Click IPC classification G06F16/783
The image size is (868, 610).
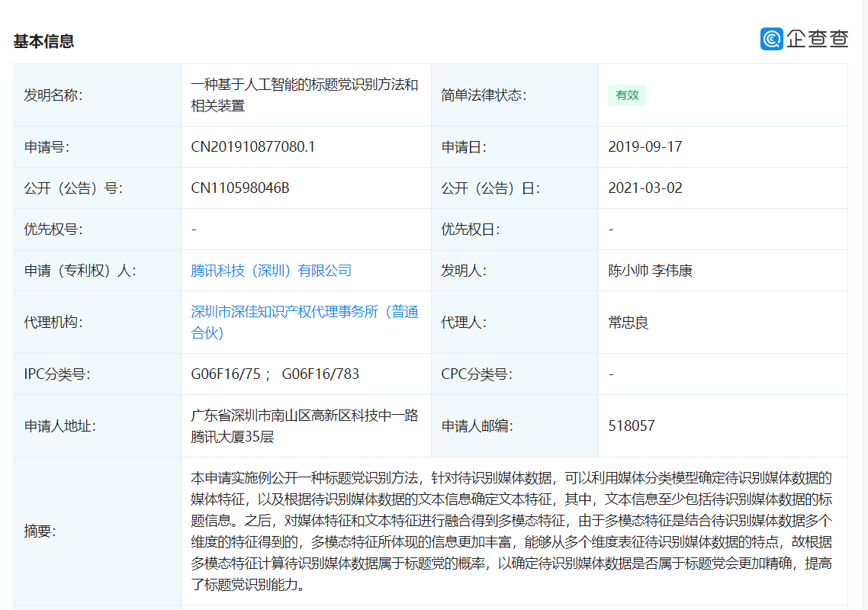320,374
